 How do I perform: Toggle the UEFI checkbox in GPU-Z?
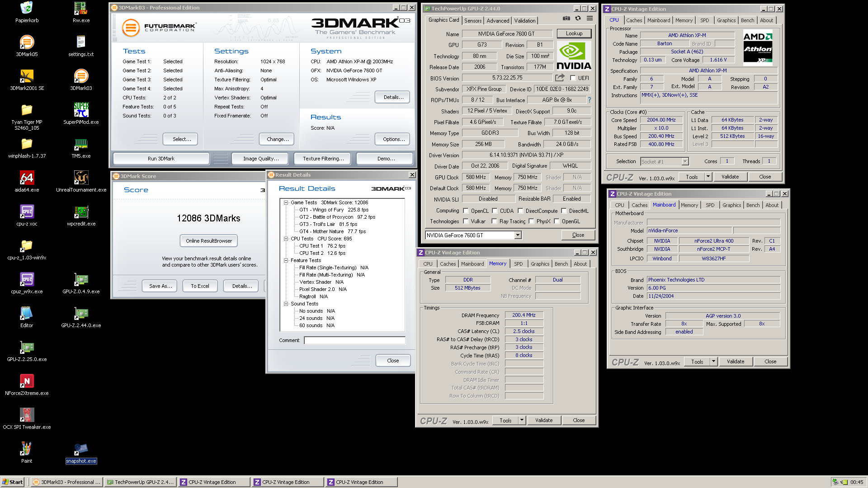tap(573, 78)
